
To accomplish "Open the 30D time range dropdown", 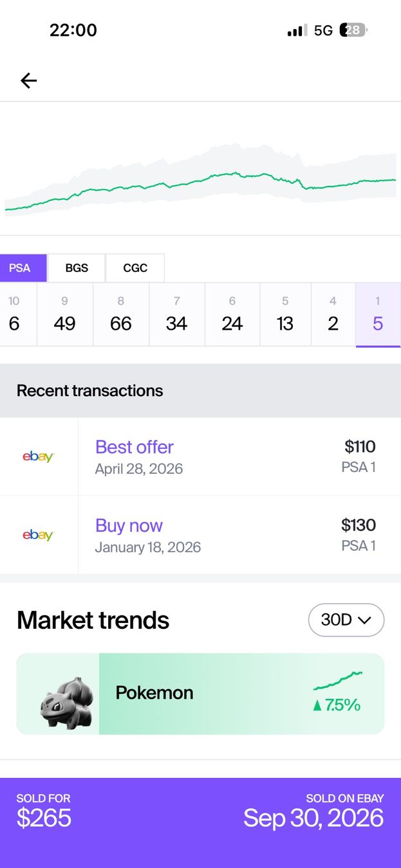I will (x=346, y=620).
